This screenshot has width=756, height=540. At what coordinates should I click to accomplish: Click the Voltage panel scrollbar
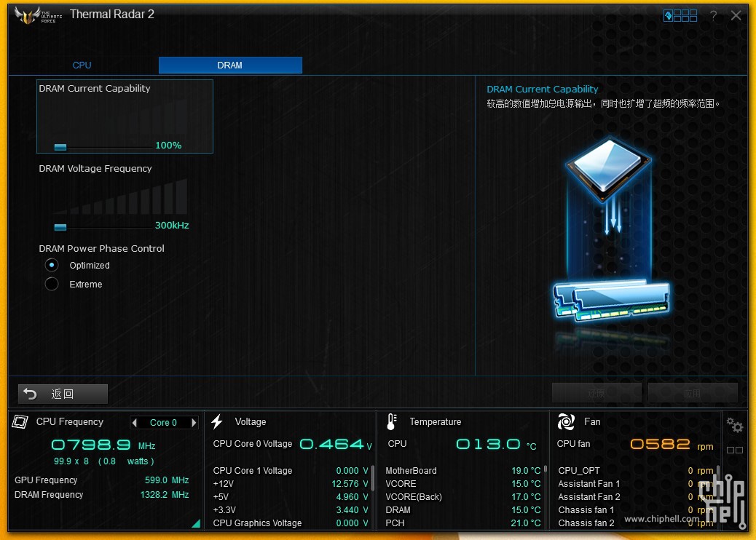pyautogui.click(x=373, y=478)
